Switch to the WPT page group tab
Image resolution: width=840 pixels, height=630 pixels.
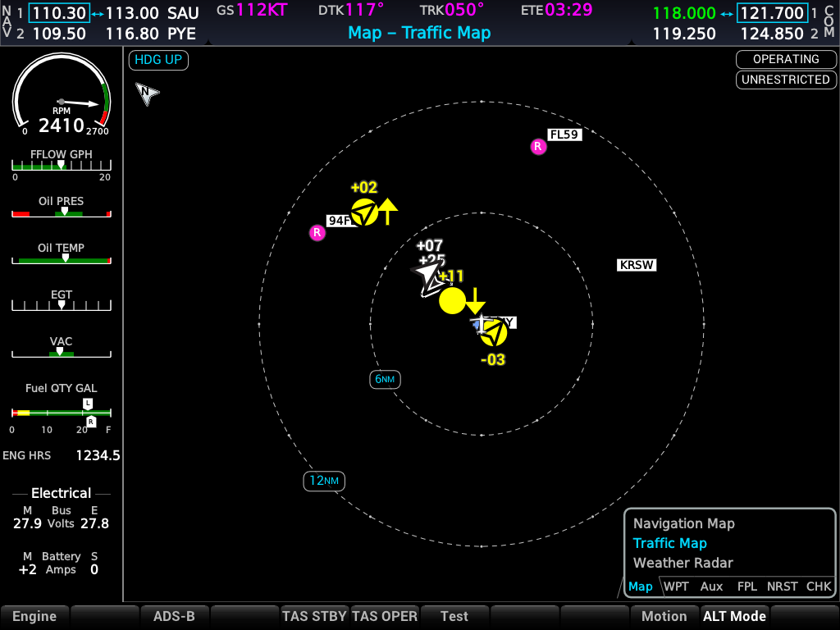[x=676, y=587]
